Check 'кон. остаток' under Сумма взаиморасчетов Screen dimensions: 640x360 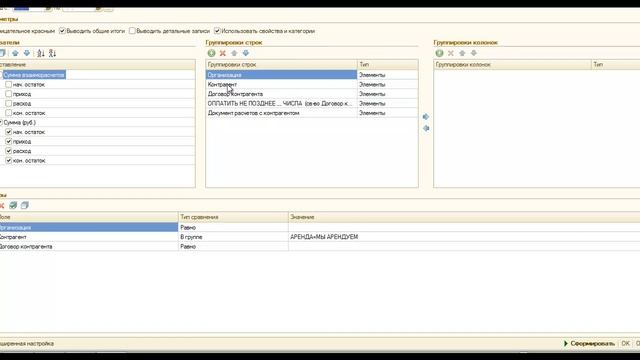pos(9,113)
